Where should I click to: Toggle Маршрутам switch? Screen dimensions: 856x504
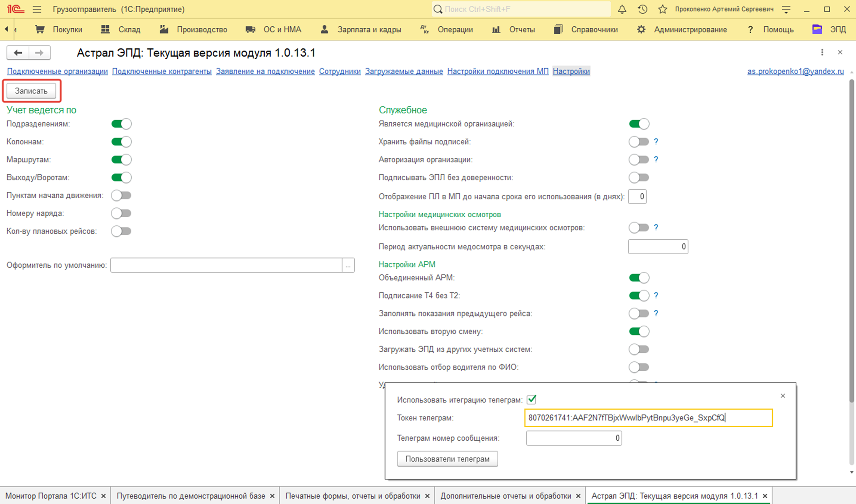(x=121, y=160)
